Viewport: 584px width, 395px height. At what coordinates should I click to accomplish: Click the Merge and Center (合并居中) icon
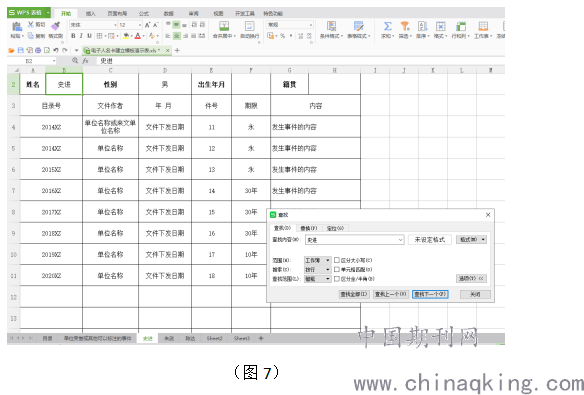224,26
